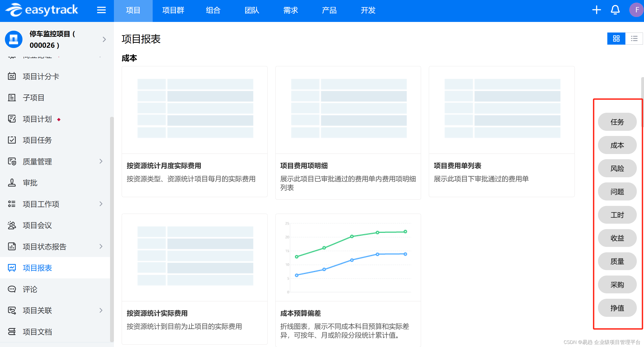Click the 评论 comment bubble icon

pos(12,289)
